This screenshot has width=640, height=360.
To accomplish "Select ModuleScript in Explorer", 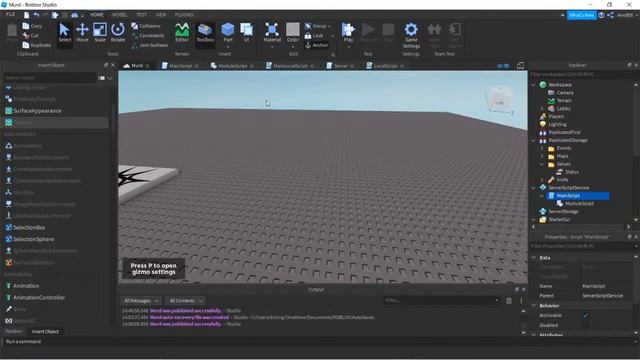I will coord(579,204).
